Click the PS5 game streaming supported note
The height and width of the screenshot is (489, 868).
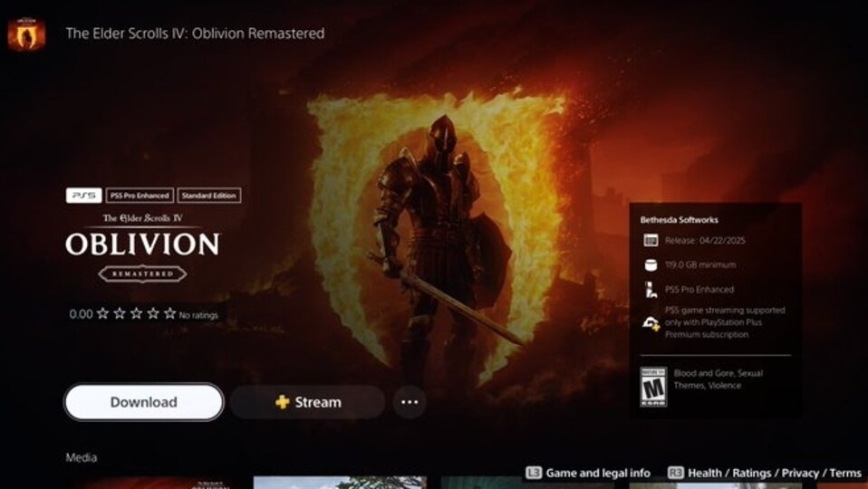point(725,322)
